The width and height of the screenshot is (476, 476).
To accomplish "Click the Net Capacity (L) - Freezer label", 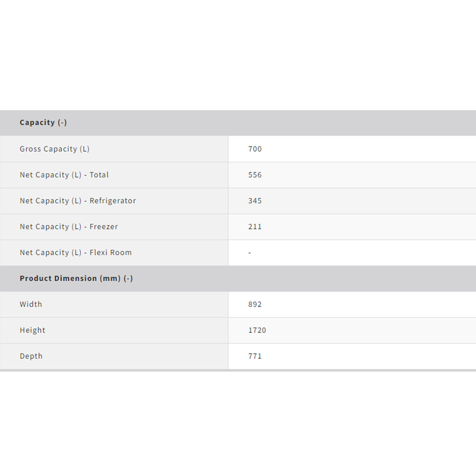I will pos(69,227).
